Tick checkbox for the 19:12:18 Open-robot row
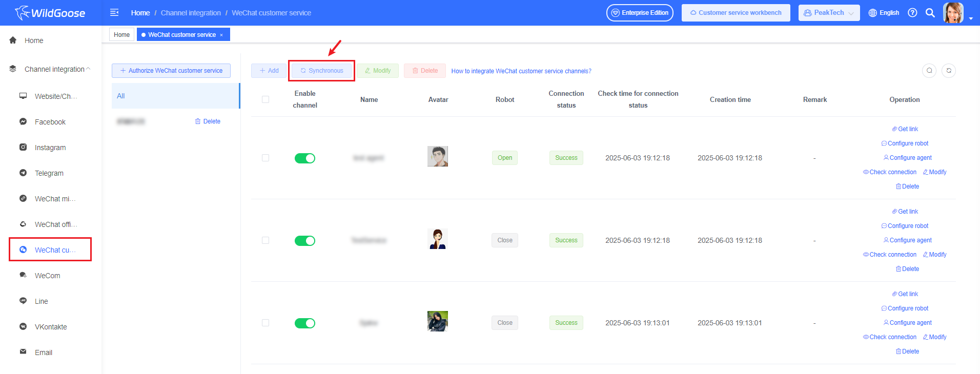Screen dimensions: 980x374 pyautogui.click(x=266, y=158)
